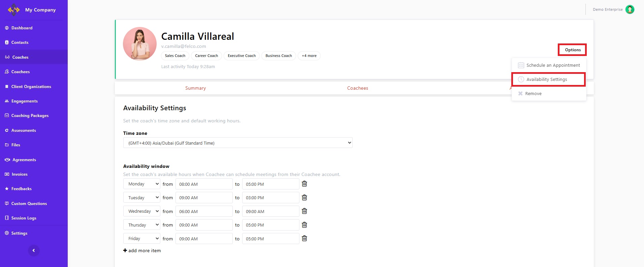The height and width of the screenshot is (267, 644).
Task: Open Coaching Packages in the sidebar
Action: [x=30, y=116]
